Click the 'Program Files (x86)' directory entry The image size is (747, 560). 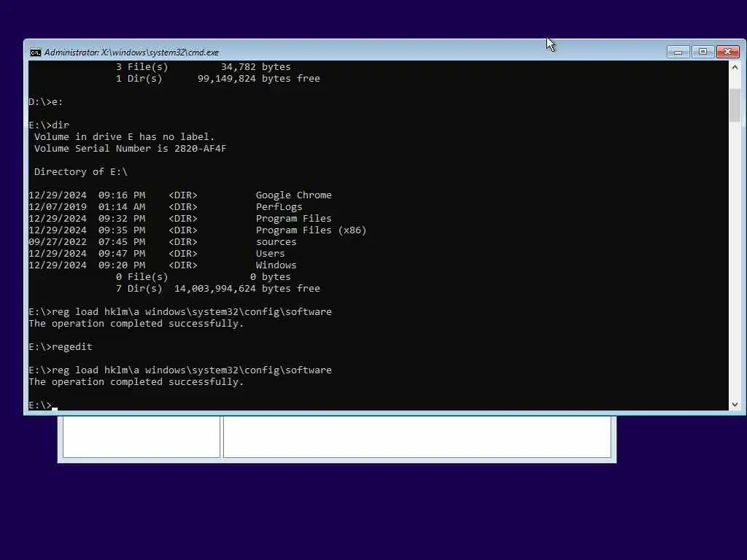[x=311, y=230]
